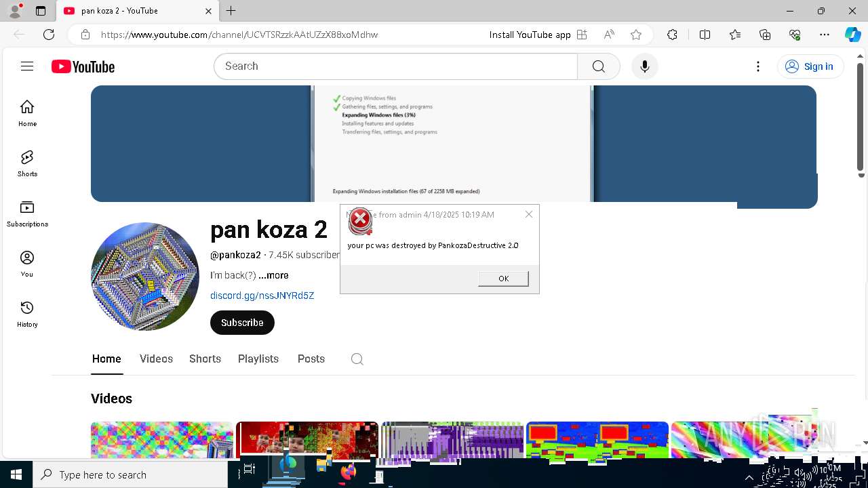Select the pan koza 2 browser tab
This screenshot has width=868, height=488.
point(136,11)
